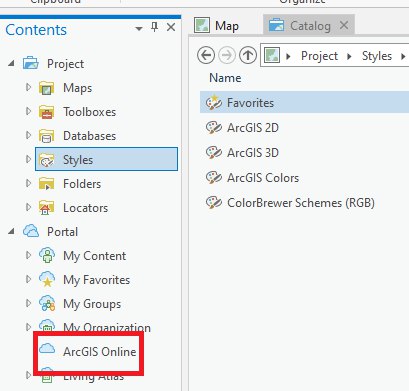Select ColorBrewer Schemes (RGB) row text
Image resolution: width=409 pixels, height=391 pixels.
click(x=301, y=203)
